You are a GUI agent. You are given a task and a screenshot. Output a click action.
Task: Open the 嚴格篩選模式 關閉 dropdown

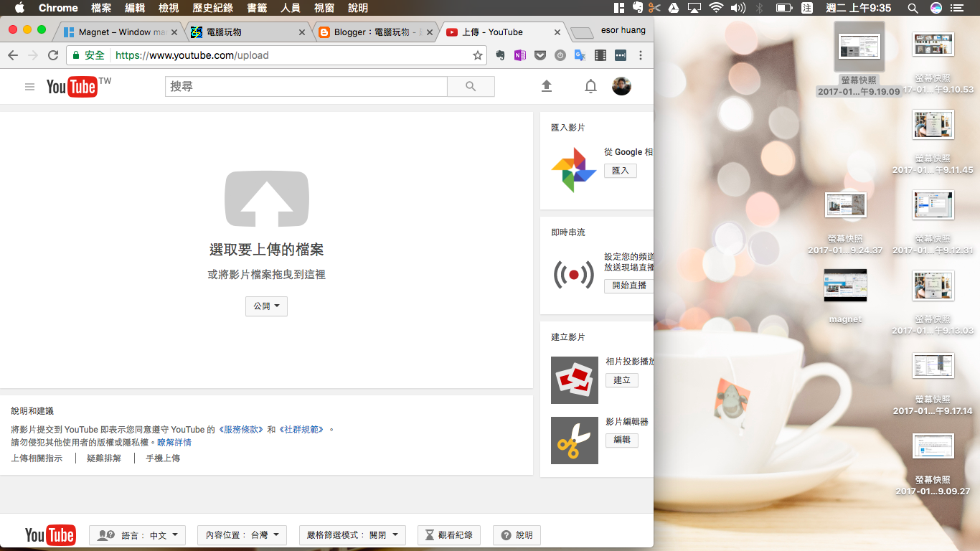pos(352,535)
